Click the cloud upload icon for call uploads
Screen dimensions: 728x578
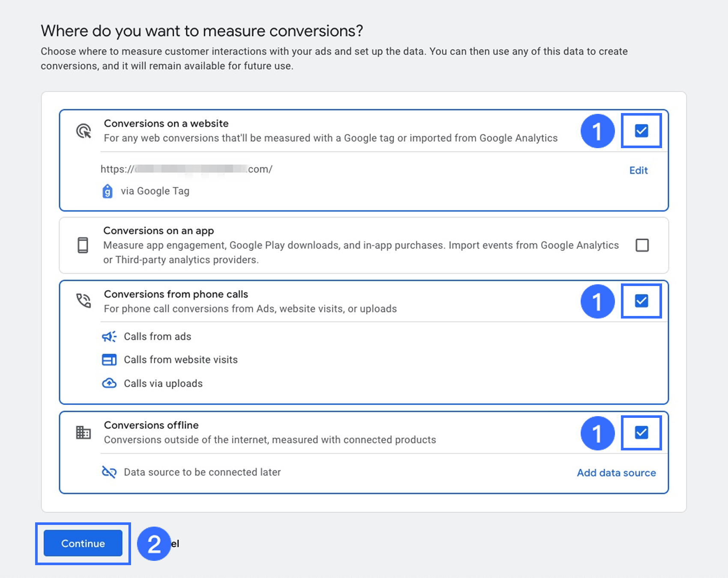pos(109,383)
